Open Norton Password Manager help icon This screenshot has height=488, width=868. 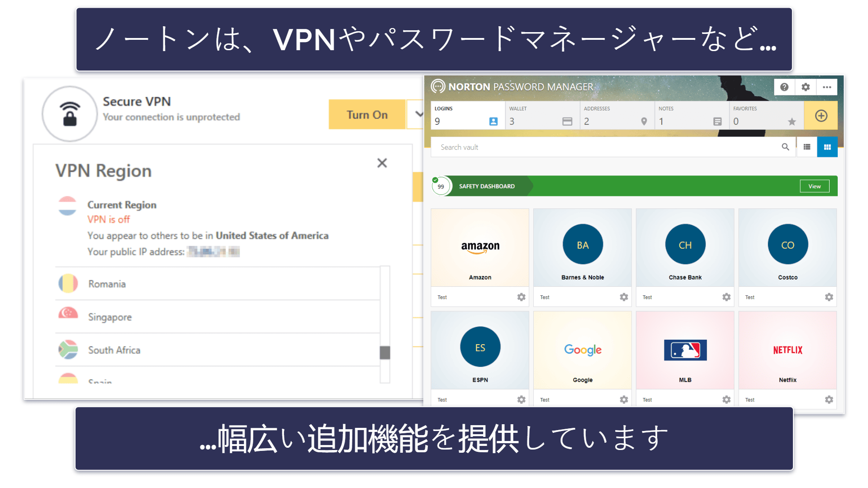click(x=784, y=87)
